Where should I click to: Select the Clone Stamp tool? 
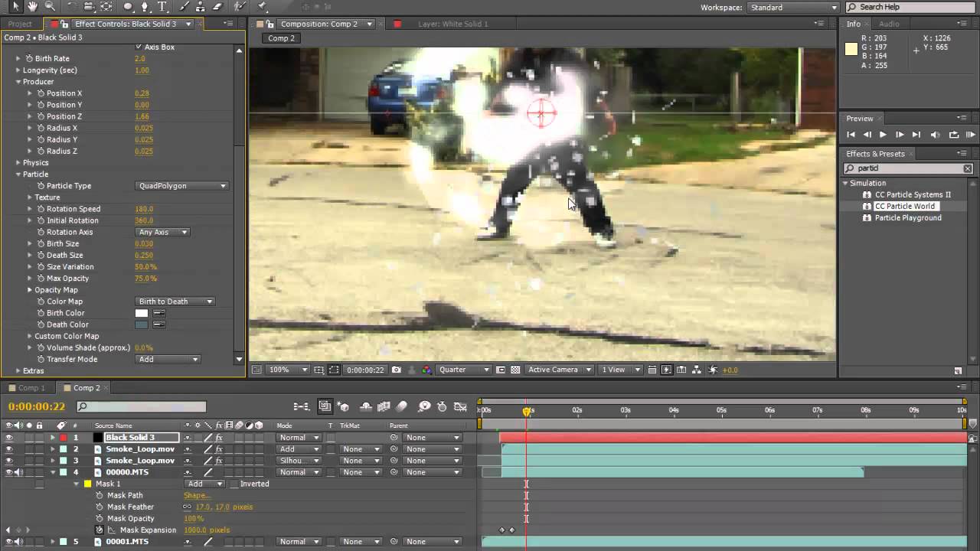pos(201,7)
